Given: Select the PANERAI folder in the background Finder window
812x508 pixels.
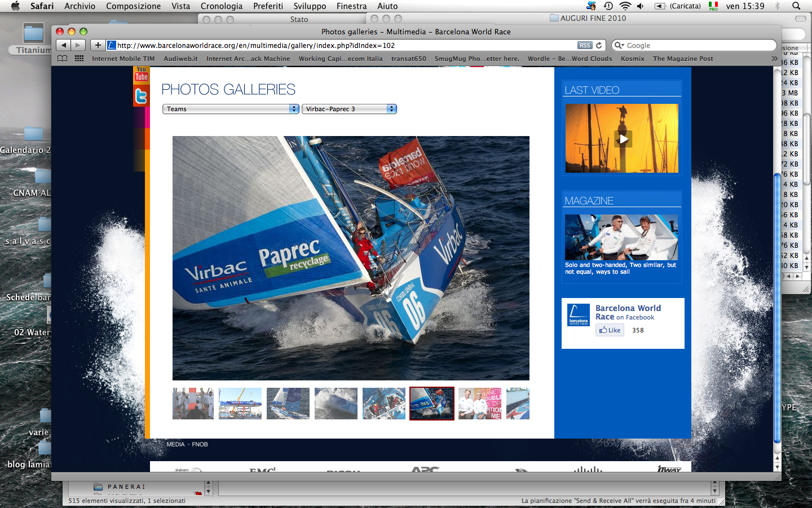Looking at the screenshot, I should point(120,487).
